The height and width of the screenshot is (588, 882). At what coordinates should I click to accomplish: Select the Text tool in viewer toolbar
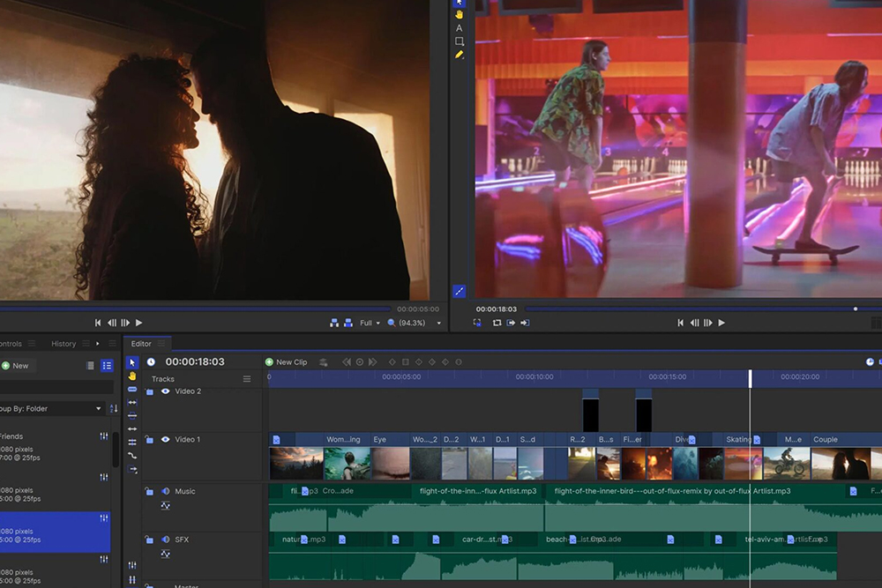click(x=459, y=28)
